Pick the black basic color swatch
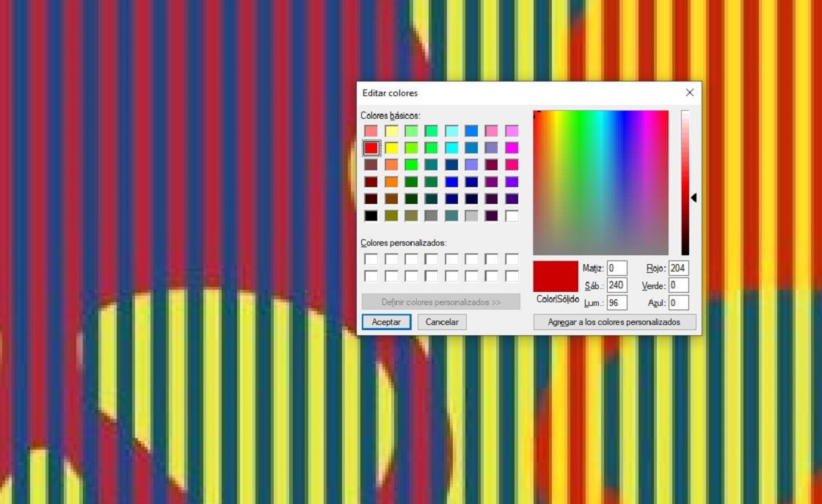This screenshot has width=822, height=504. tap(371, 216)
